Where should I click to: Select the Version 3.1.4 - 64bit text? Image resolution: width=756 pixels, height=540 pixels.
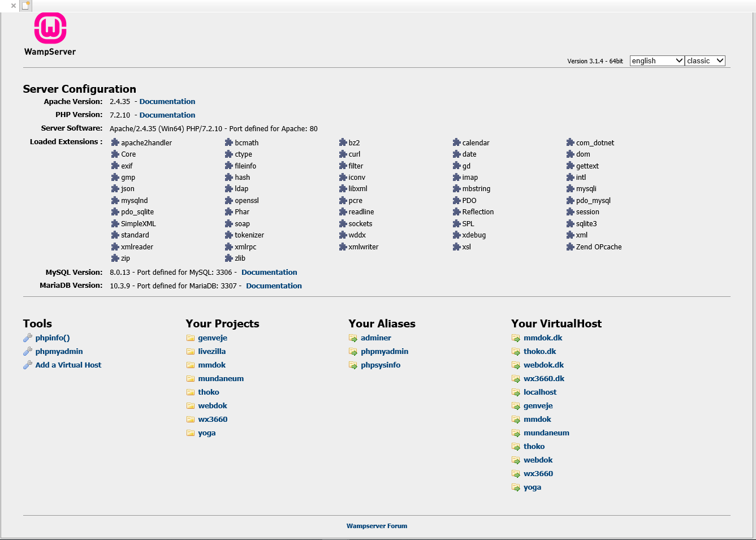pos(595,61)
